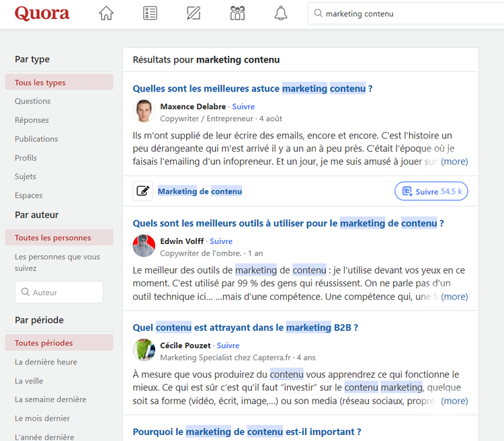The width and height of the screenshot is (504, 441).
Task: Open question about meilleures astuce marketing contenu
Action: [253, 89]
